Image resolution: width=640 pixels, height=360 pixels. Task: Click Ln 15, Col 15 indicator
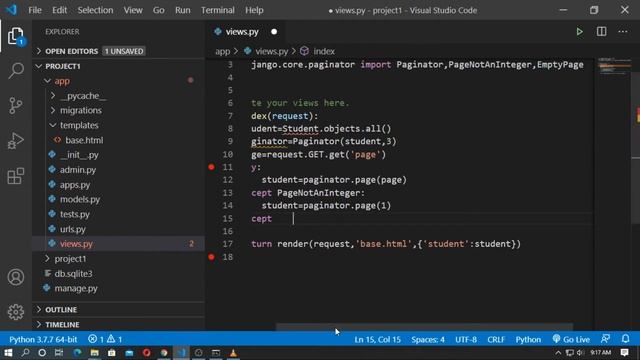coord(378,339)
